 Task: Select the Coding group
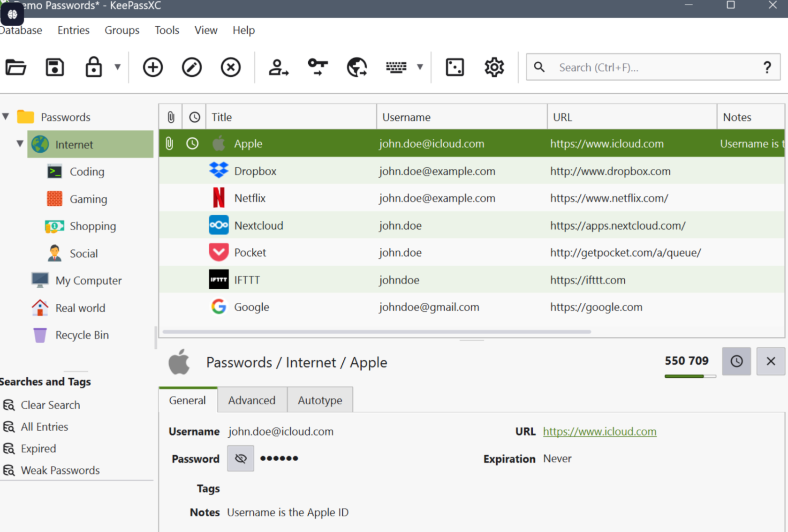tap(87, 172)
